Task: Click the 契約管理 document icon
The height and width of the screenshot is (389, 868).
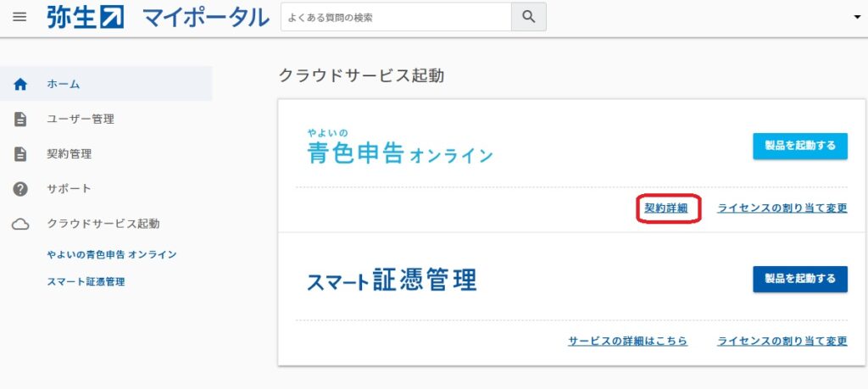Action: tap(21, 154)
